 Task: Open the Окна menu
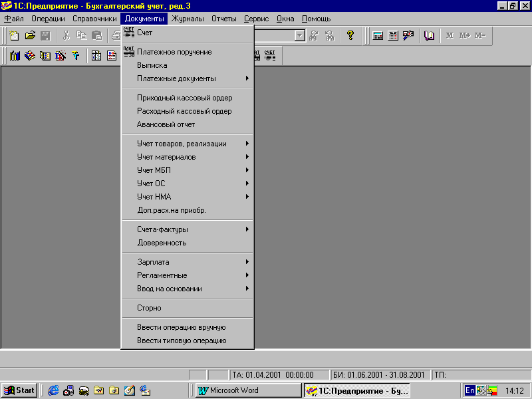pyautogui.click(x=285, y=19)
